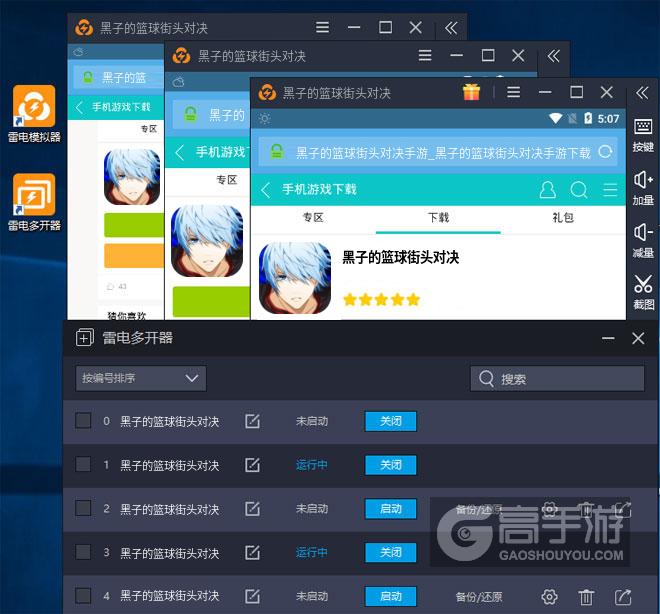Image resolution: width=660 pixels, height=614 pixels.
Task: Tick checkbox for instance 4
Action: click(83, 595)
